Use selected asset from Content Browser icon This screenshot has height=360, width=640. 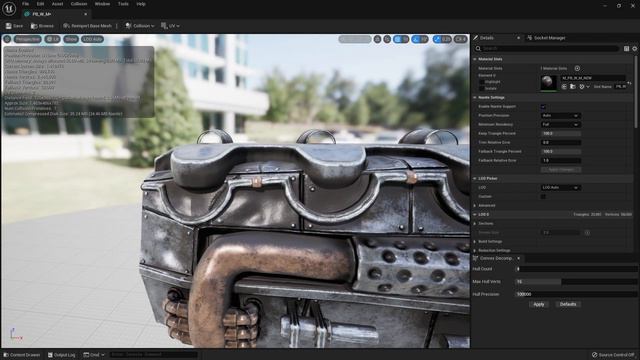pos(564,87)
